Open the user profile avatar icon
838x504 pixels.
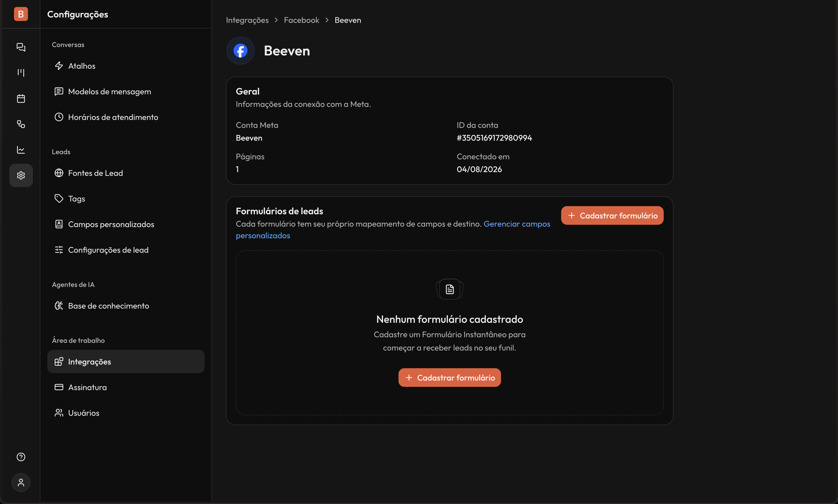[x=21, y=483]
